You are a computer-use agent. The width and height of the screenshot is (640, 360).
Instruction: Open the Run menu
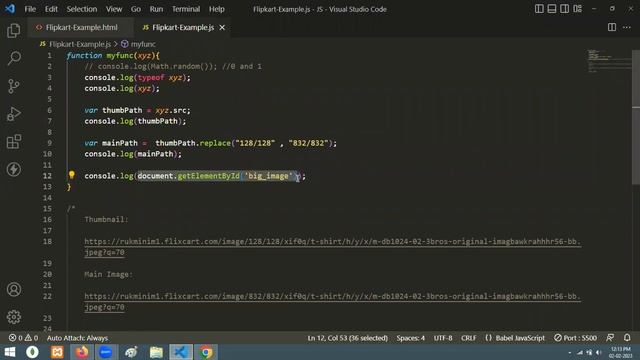(x=156, y=9)
